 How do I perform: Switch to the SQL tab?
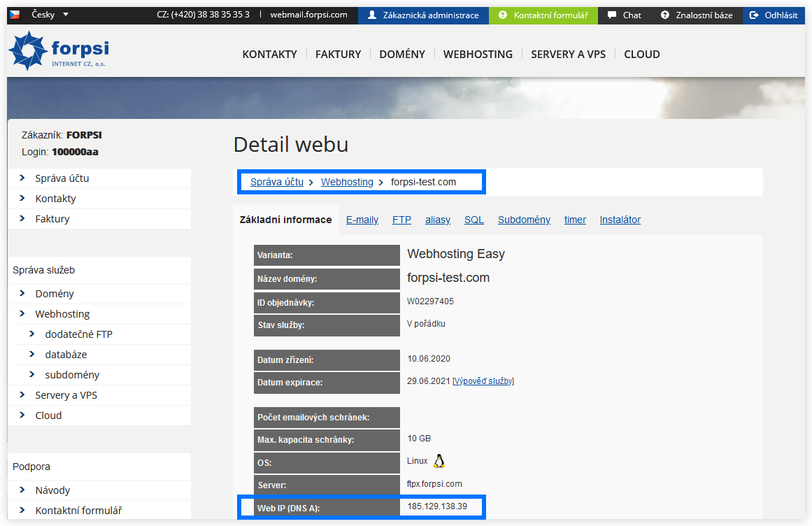point(474,220)
